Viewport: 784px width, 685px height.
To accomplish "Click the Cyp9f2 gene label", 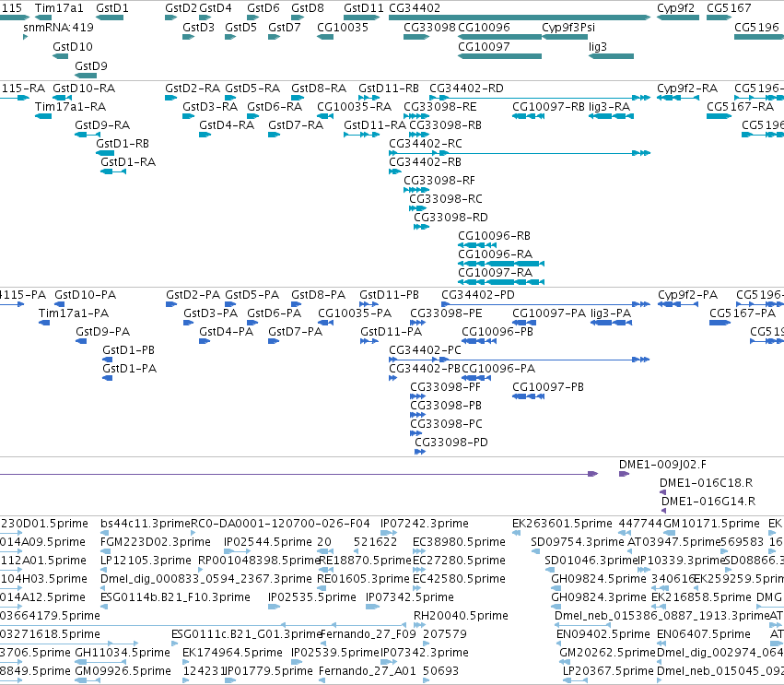I will point(675,8).
